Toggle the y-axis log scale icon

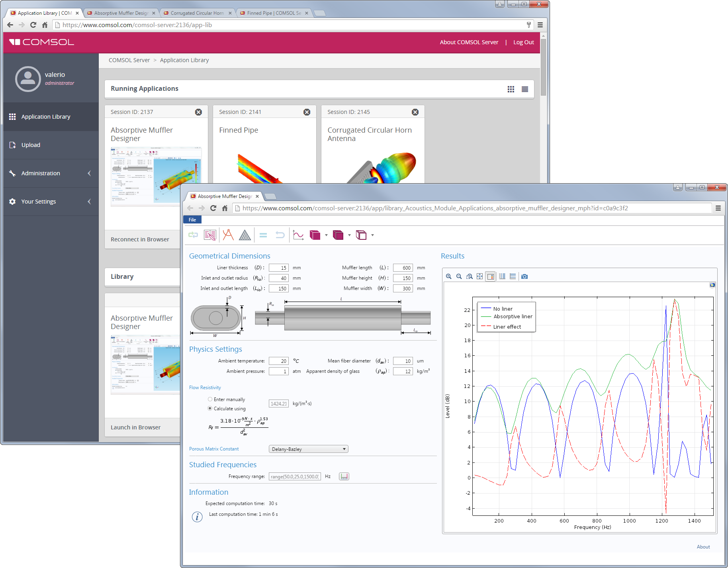pos(513,276)
